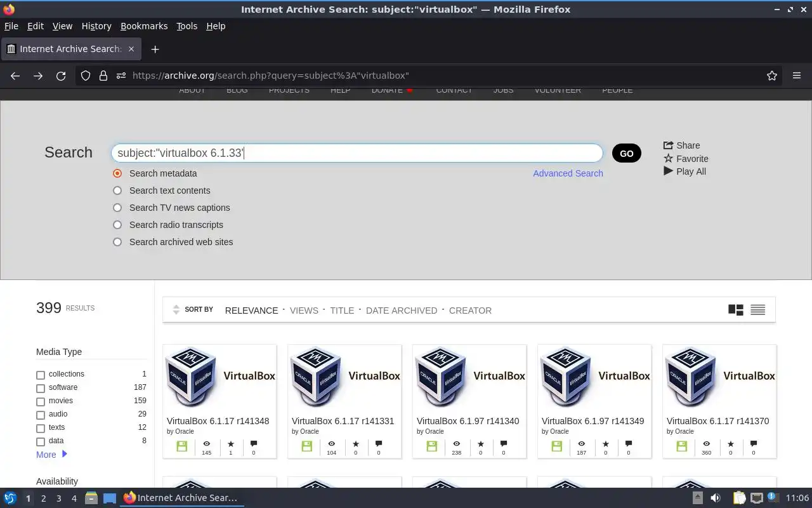The height and width of the screenshot is (508, 812).
Task: Open the Bookmarks menu
Action: coord(144,26)
